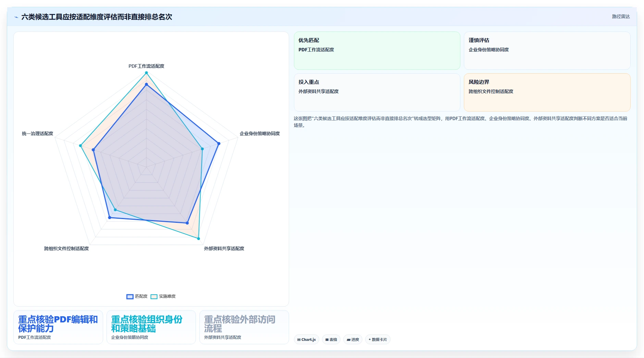Click the teal 实施难度 point on PDF工作流适配度 axis
644x358 pixels.
(x=146, y=73)
